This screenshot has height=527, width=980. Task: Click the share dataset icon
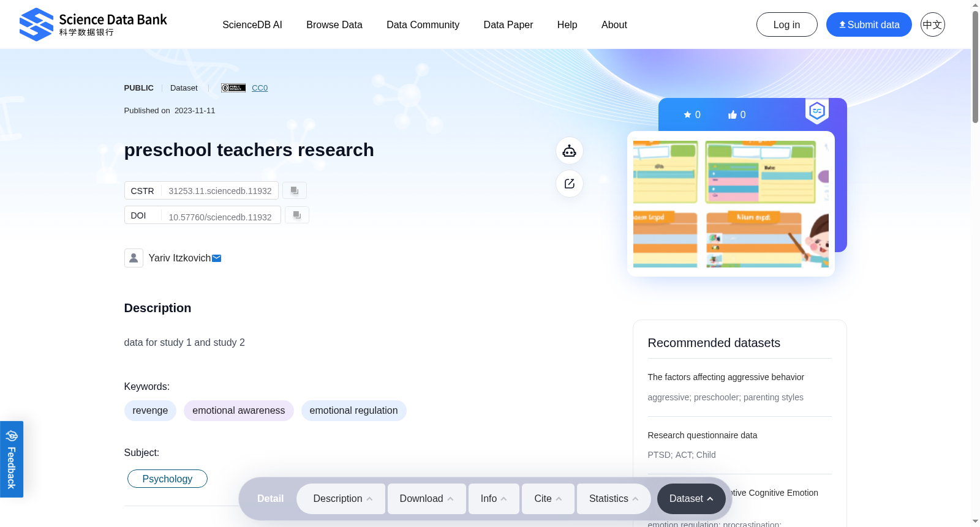pos(570,184)
